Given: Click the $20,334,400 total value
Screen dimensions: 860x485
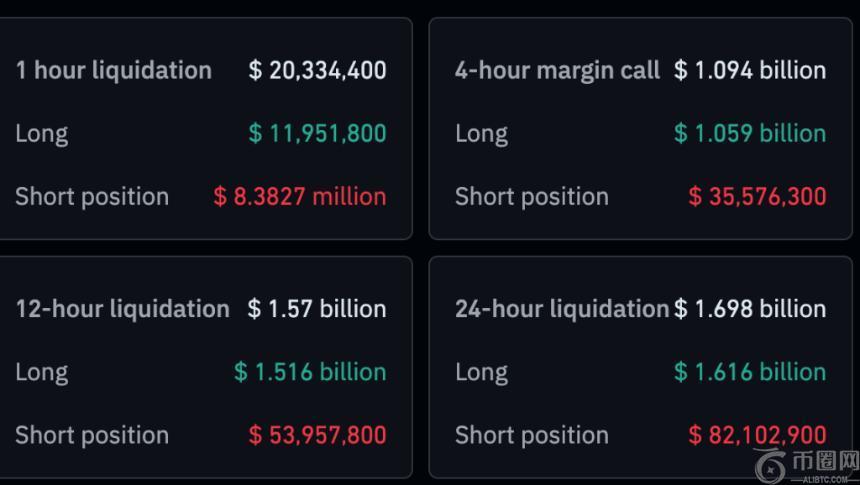Looking at the screenshot, I should [317, 71].
